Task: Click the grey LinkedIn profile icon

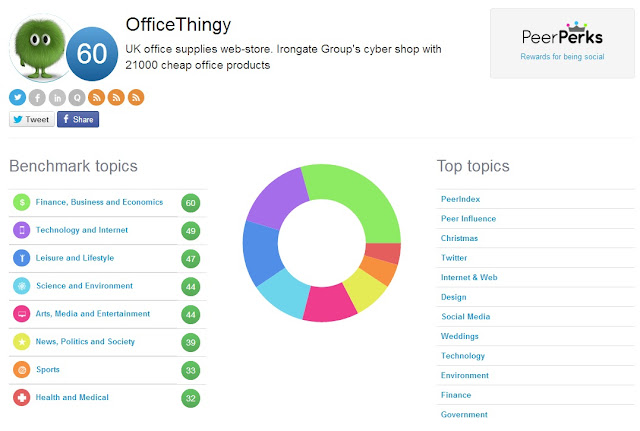Action: coord(57,98)
